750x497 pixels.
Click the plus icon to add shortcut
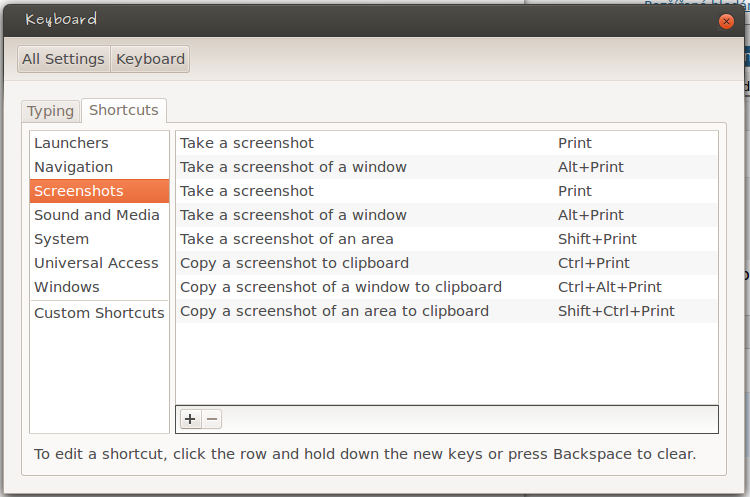coord(190,419)
